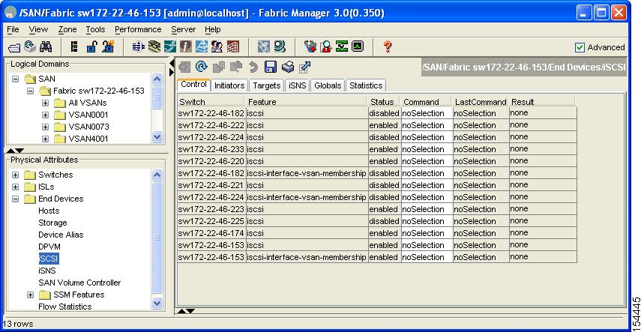This screenshot has height=332, width=644.
Task: Collapse the End Devices node
Action: (16, 199)
